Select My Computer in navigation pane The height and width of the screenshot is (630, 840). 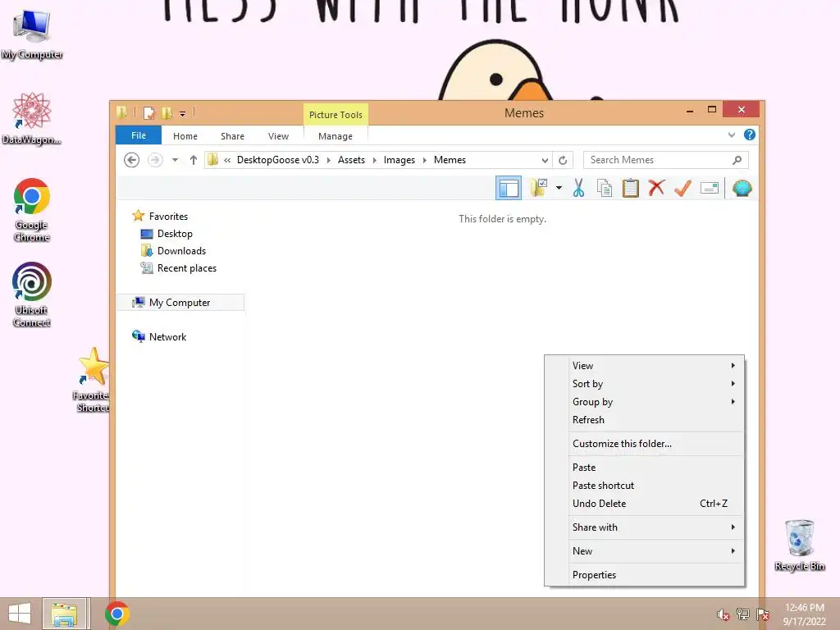(x=180, y=302)
